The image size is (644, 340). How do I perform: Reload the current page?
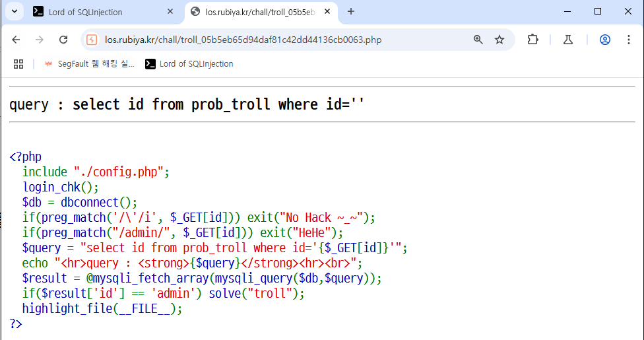(63, 40)
